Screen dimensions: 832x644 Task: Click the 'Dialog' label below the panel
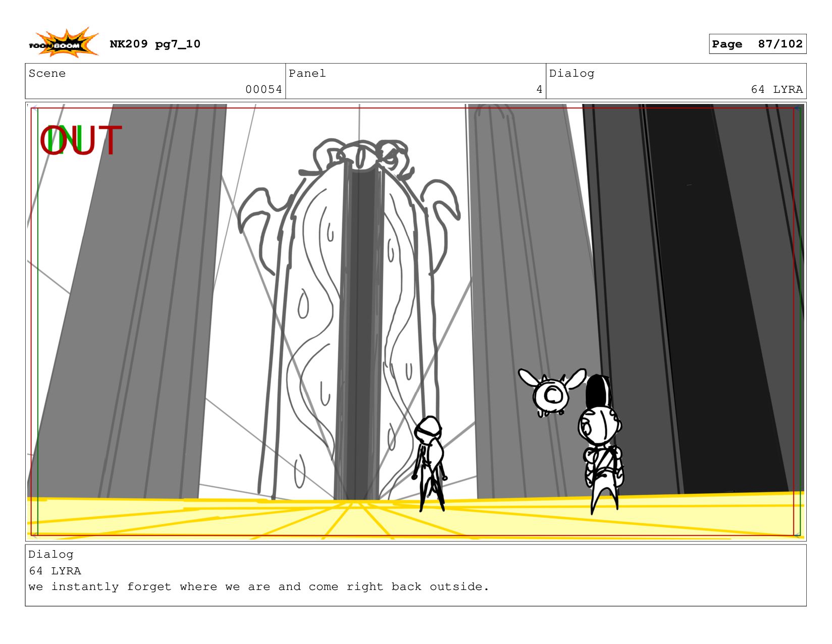pos(50,554)
